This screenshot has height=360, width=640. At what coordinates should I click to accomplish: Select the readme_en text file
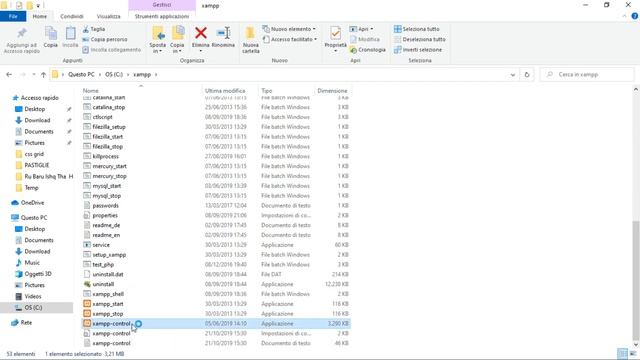click(106, 235)
